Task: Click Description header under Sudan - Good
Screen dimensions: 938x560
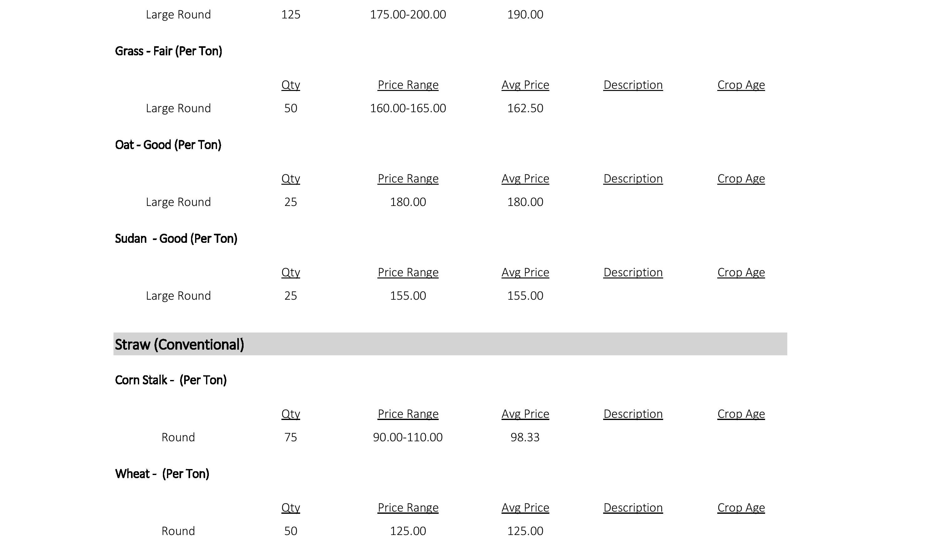Action: pyautogui.click(x=633, y=272)
